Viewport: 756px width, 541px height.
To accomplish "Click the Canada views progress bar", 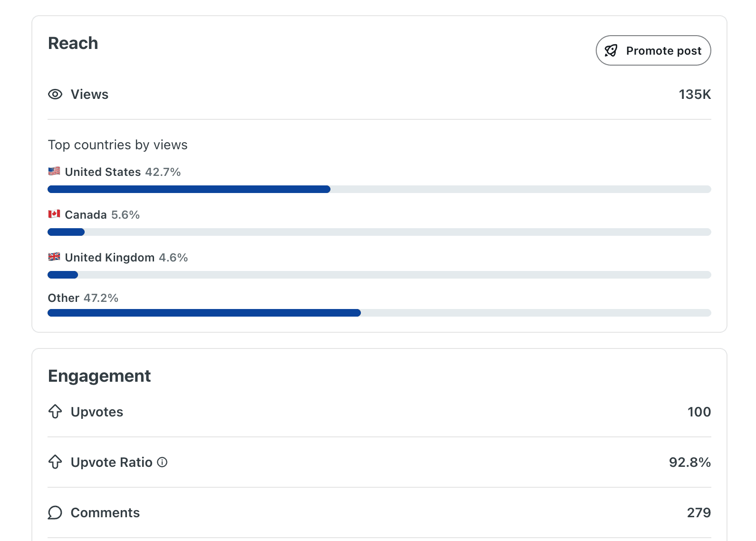I will pyautogui.click(x=379, y=232).
